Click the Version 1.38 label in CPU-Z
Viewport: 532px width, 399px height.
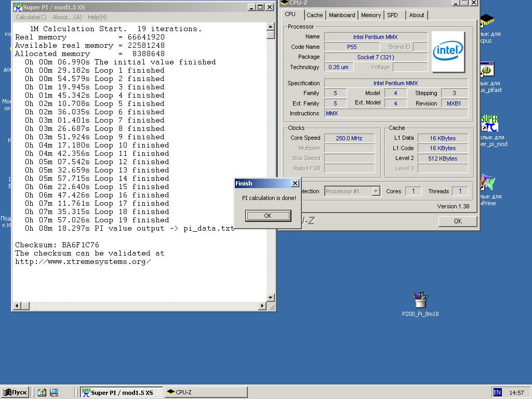[453, 206]
